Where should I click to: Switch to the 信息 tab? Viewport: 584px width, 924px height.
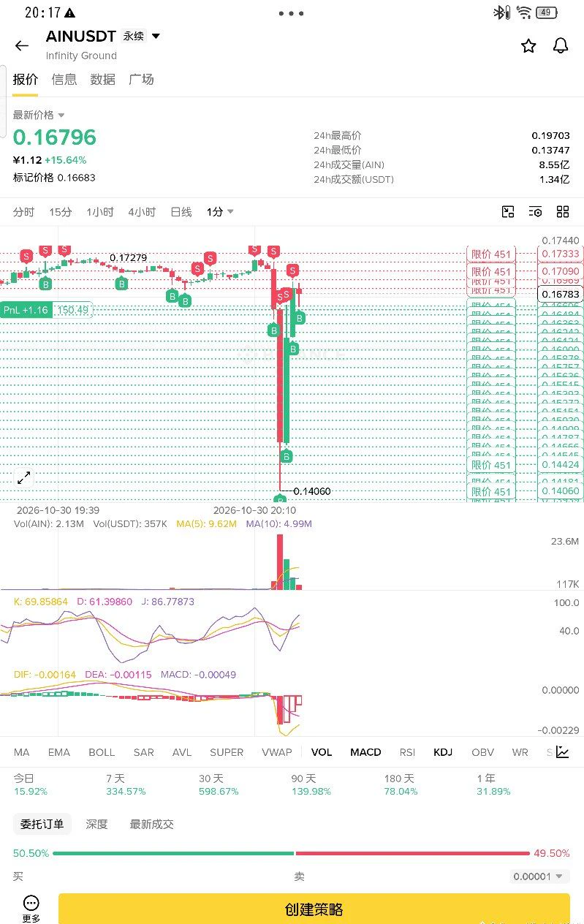click(64, 80)
